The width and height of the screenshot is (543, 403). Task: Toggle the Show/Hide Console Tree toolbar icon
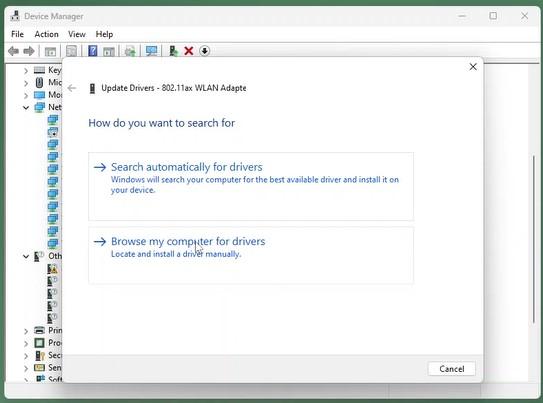coord(50,52)
